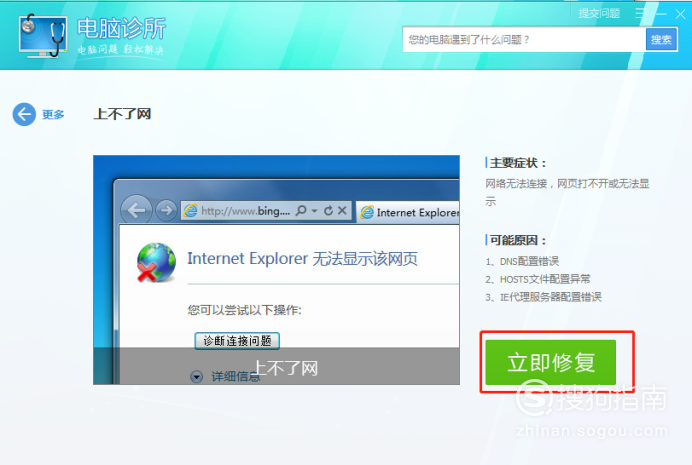This screenshot has width=692, height=465.
Task: Click the 立即修复 green button
Action: click(x=550, y=363)
